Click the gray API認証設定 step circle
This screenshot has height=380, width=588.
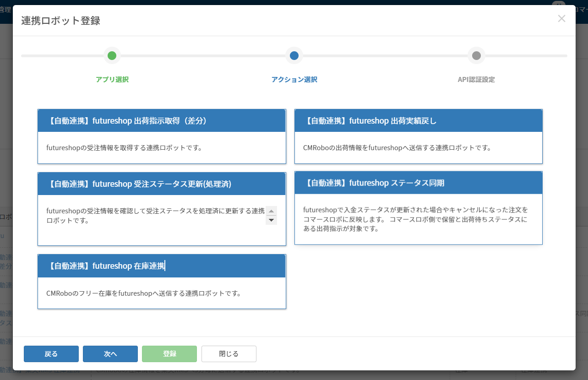pyautogui.click(x=476, y=56)
